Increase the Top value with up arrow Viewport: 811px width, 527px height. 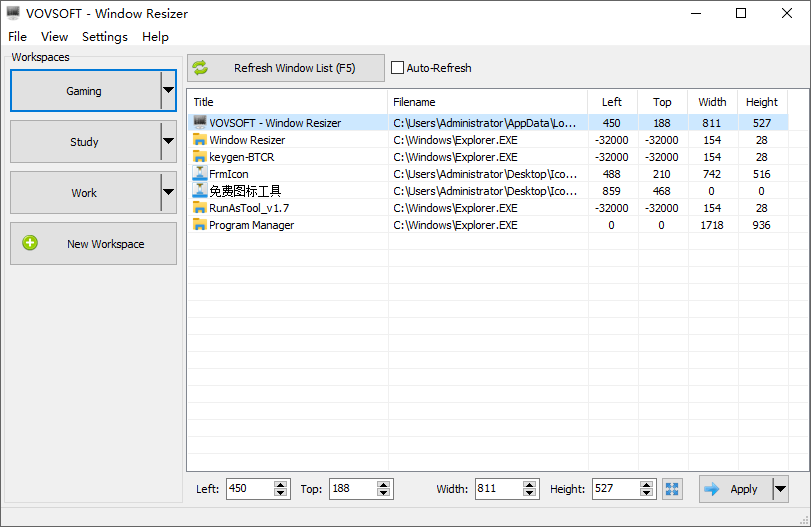tap(383, 485)
